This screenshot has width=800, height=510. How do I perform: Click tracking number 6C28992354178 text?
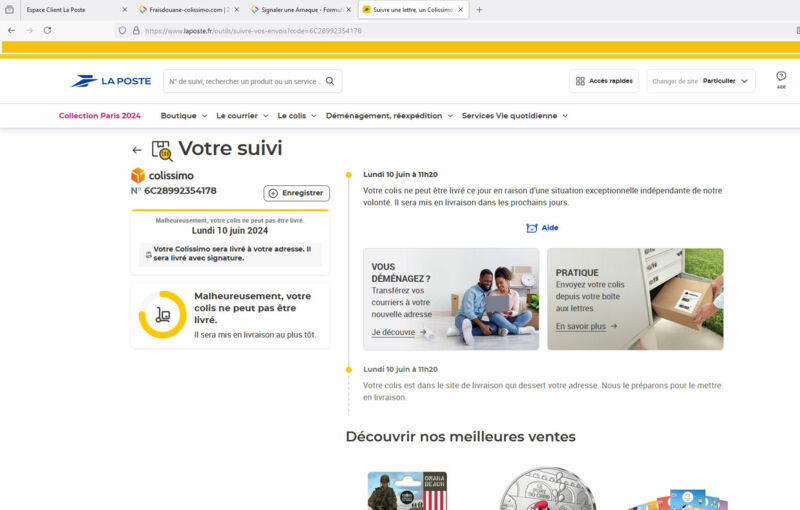coord(180,191)
